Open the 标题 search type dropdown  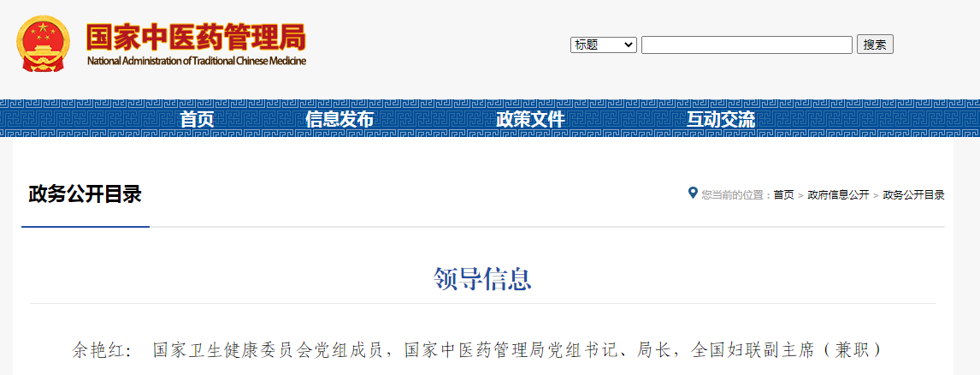(603, 45)
